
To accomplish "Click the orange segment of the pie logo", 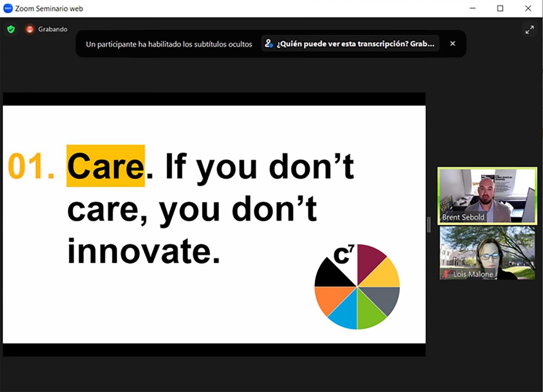I will pos(328,298).
